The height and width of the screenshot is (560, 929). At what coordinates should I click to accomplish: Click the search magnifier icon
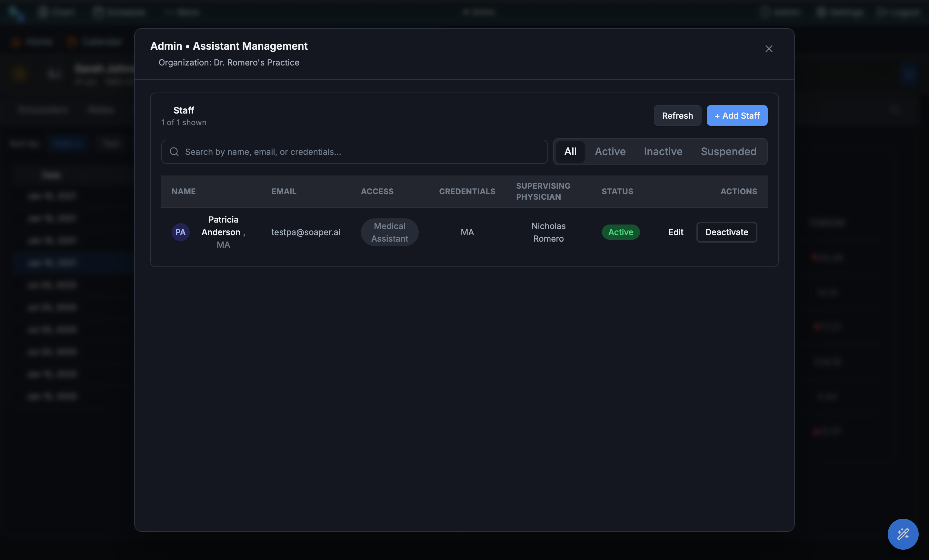[174, 152]
